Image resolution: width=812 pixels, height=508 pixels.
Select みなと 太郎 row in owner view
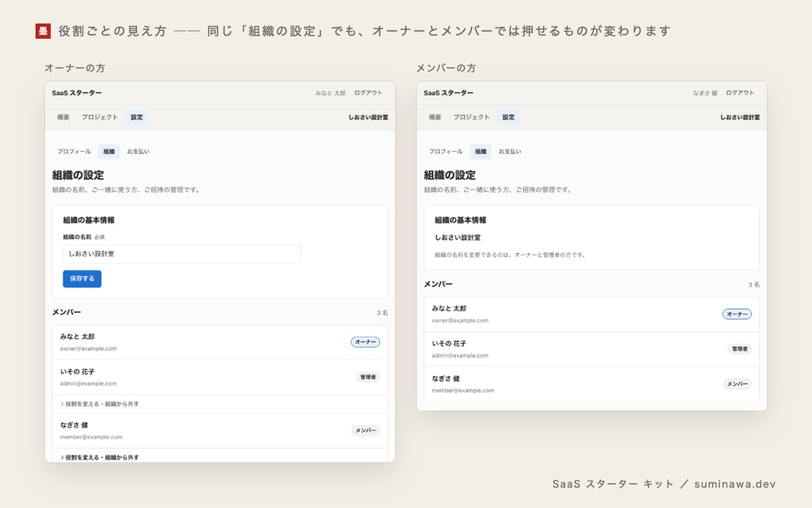(x=220, y=342)
